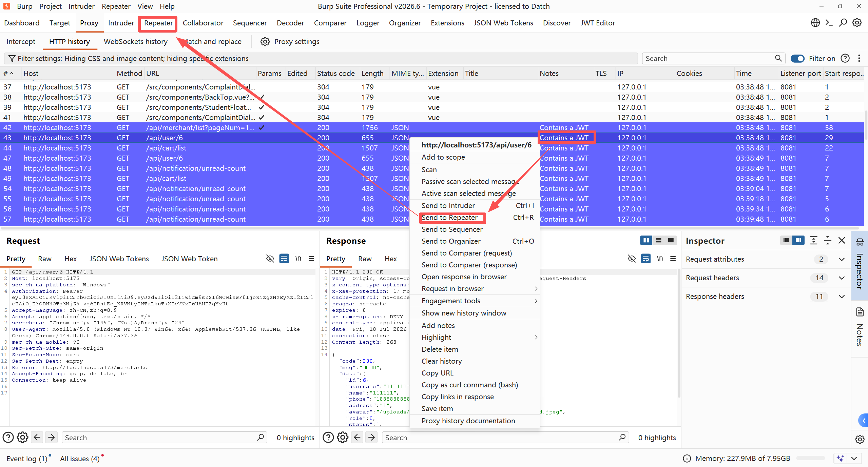Open the Event log (1) in status bar
The image size is (868, 467).
[x=27, y=459]
